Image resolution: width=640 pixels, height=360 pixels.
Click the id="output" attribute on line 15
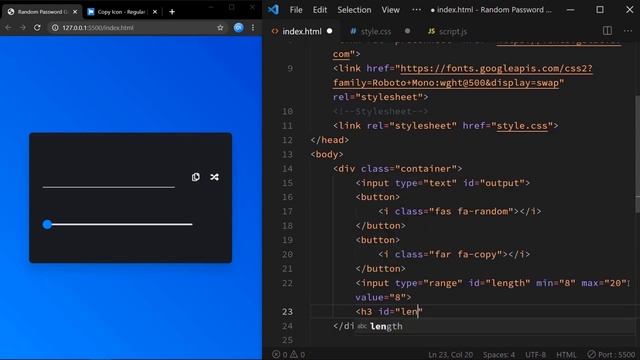[x=493, y=183]
